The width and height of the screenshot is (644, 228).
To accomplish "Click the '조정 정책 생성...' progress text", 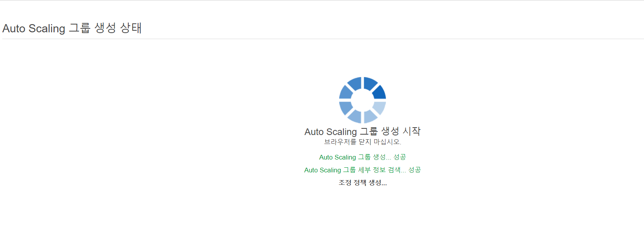I will coord(363,182).
